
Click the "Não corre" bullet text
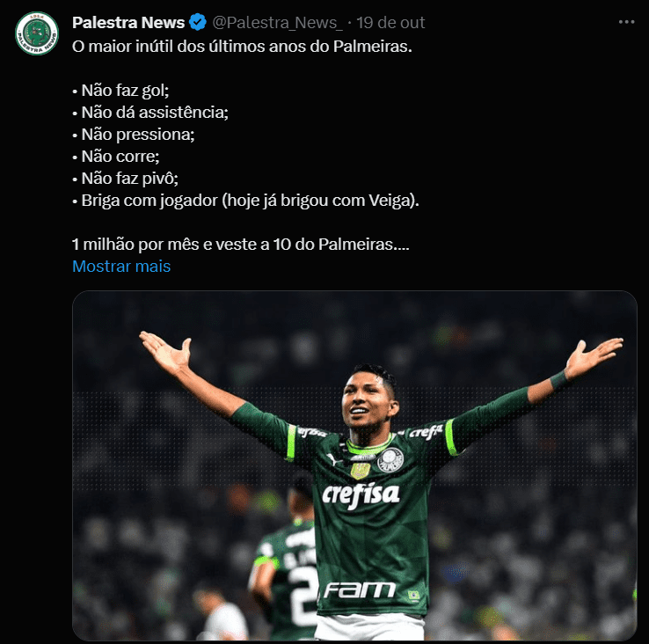[121, 156]
